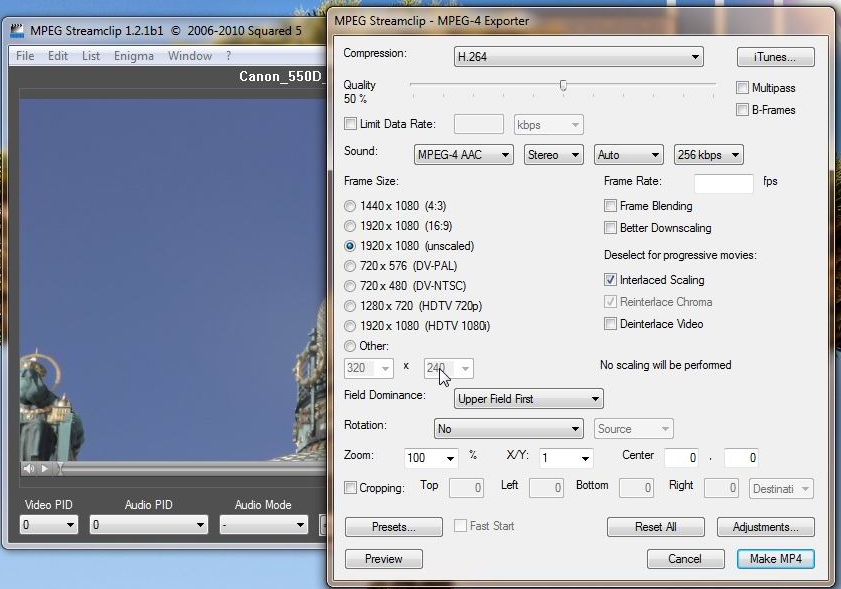
Task: Check the Limit Data Rate box
Action: [x=350, y=124]
